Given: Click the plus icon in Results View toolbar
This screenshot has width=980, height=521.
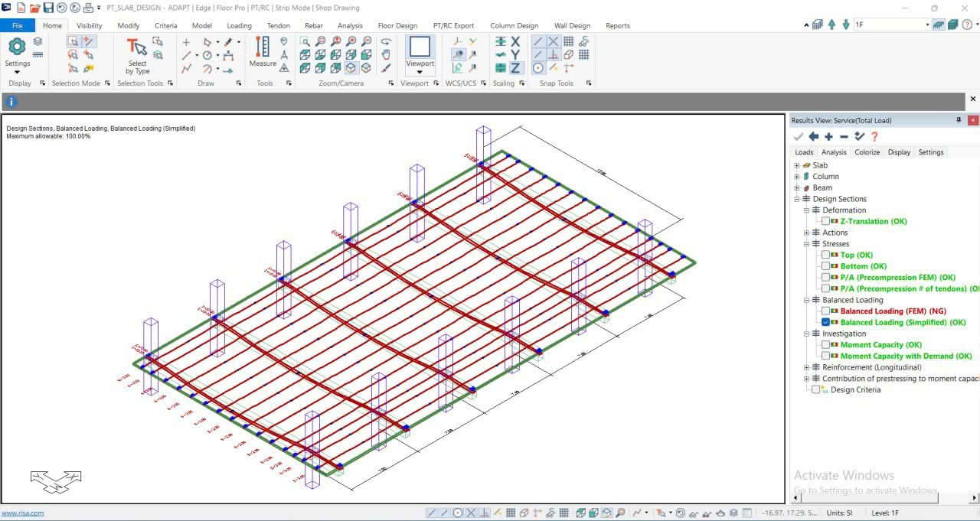Looking at the screenshot, I should (x=828, y=136).
